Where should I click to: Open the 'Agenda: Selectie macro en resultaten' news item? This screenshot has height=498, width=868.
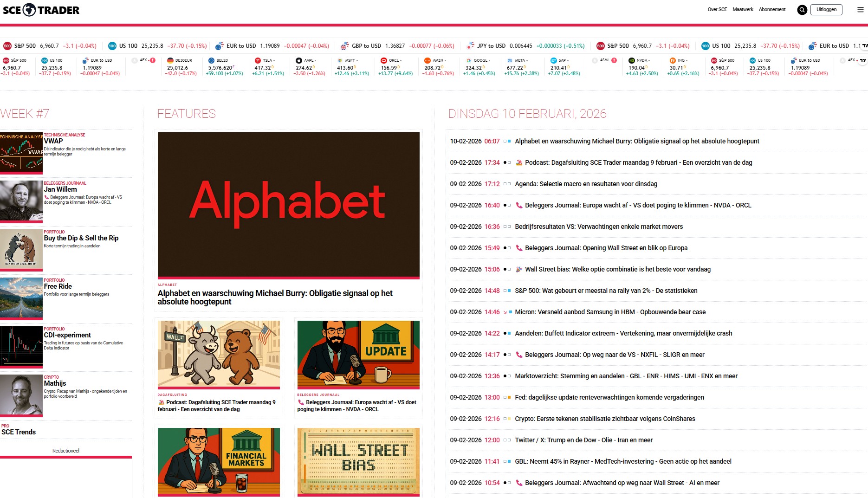586,184
